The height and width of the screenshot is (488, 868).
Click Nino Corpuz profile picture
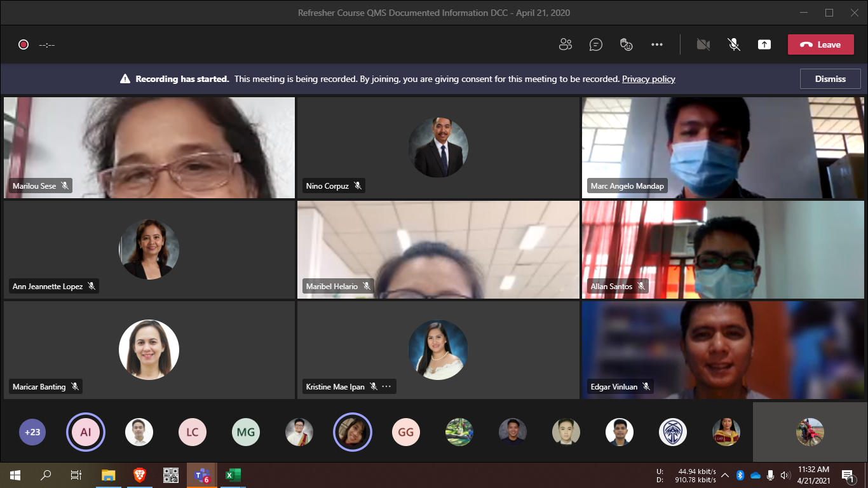(438, 147)
